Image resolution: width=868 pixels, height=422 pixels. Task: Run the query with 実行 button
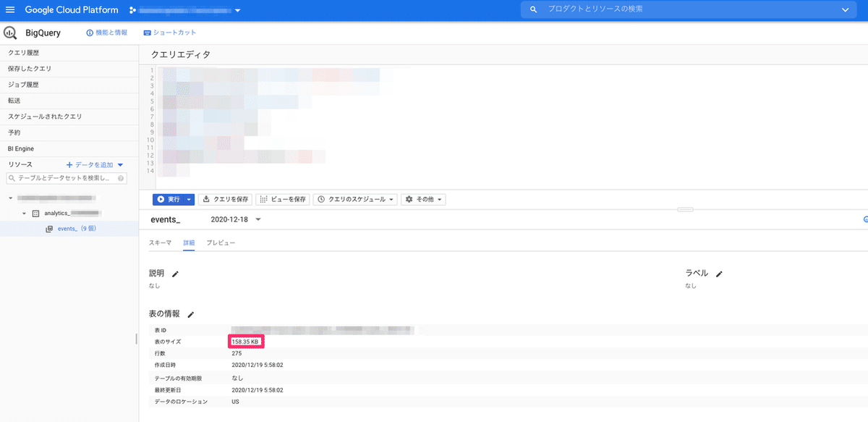coord(169,199)
